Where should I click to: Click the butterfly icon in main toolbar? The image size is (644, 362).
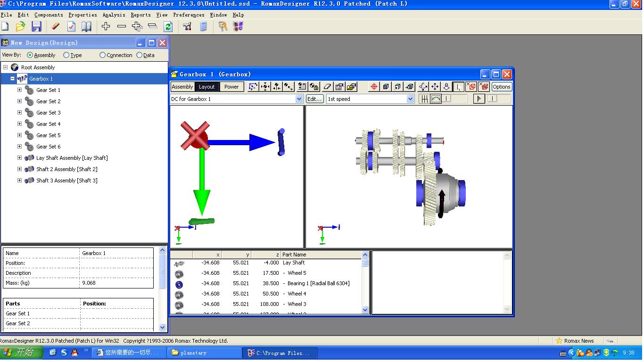click(239, 27)
